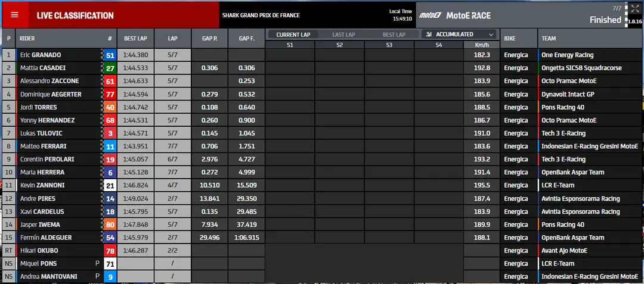Select rider number 51 badge
Image resolution: width=644 pixels, height=284 pixels.
[110, 55]
